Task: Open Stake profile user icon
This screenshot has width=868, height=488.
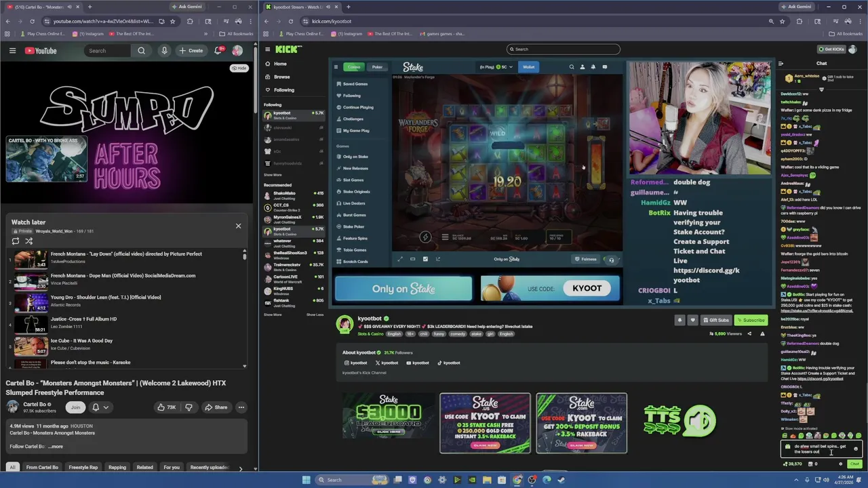Action: click(582, 67)
